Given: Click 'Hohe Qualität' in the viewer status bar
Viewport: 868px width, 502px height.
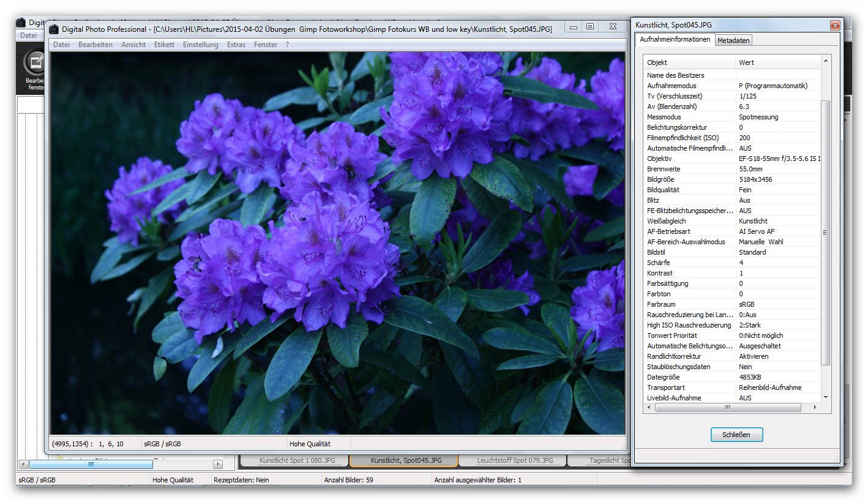Looking at the screenshot, I should click(x=310, y=444).
